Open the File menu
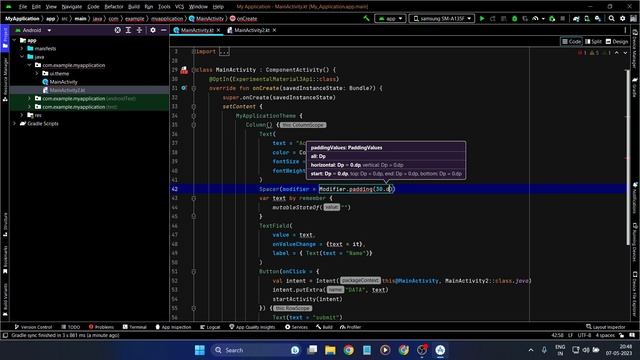Viewport: 640px width, 360px height. coord(22,7)
